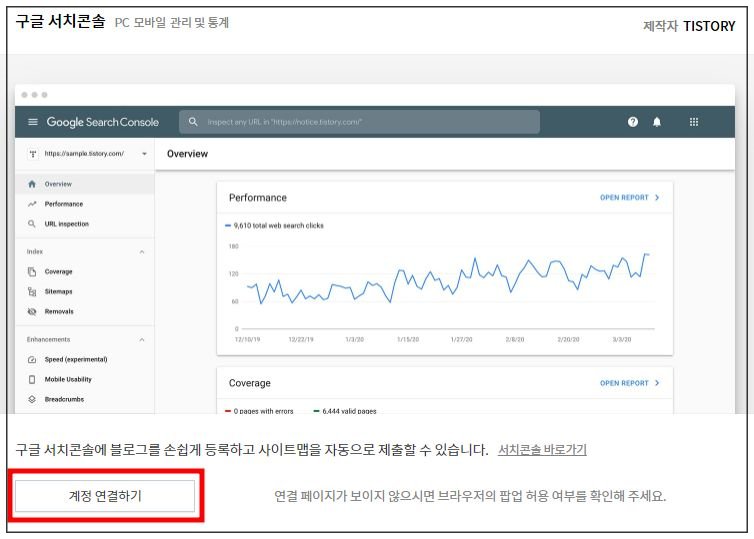
Task: Click the search magnifier icon in URL bar
Action: [x=193, y=122]
